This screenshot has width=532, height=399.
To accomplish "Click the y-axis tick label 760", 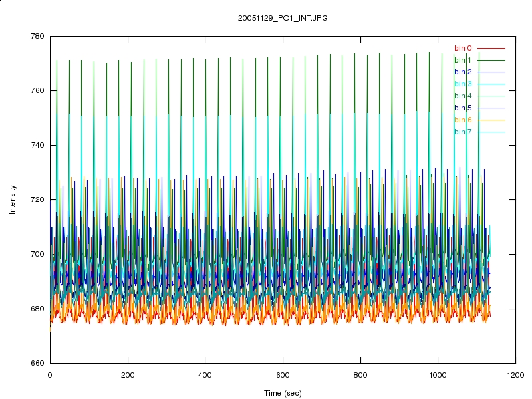I will (x=37, y=90).
